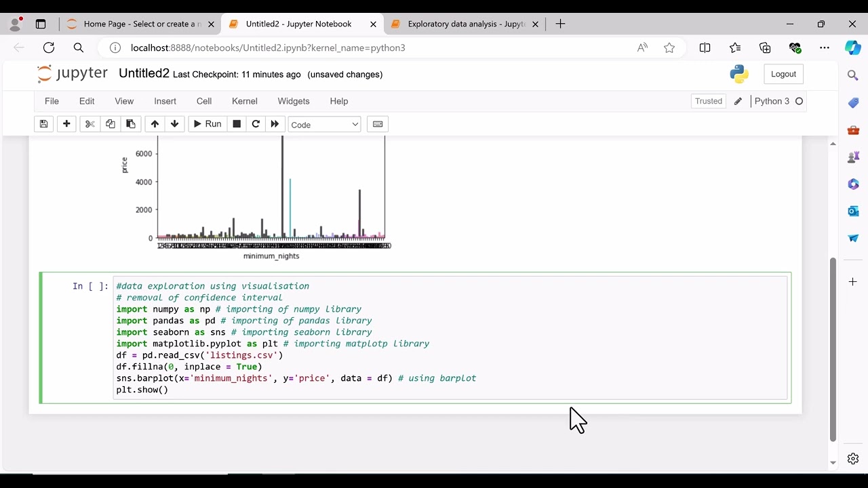Open the Copilot sidebar icon
868x488 pixels.
[853, 47]
